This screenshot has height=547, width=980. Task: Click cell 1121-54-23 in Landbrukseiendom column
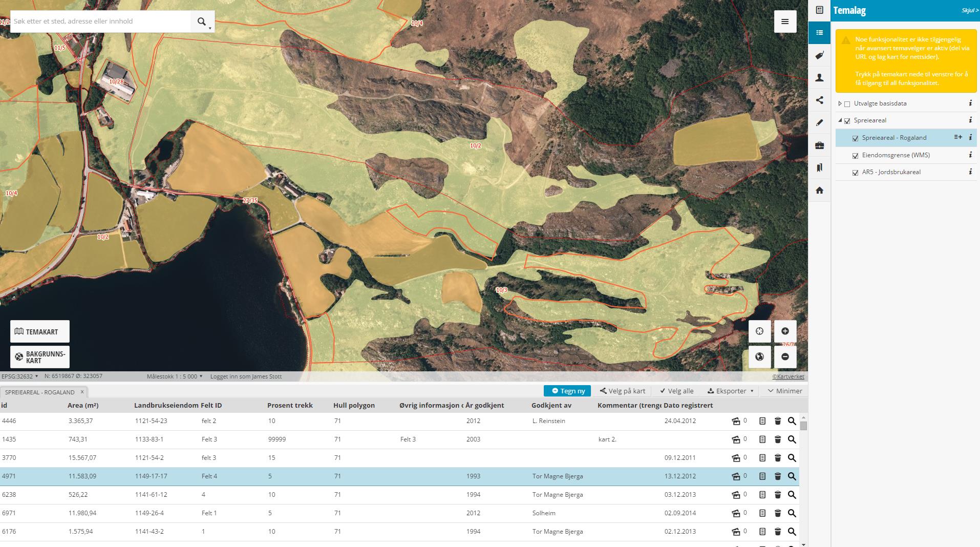[151, 421]
